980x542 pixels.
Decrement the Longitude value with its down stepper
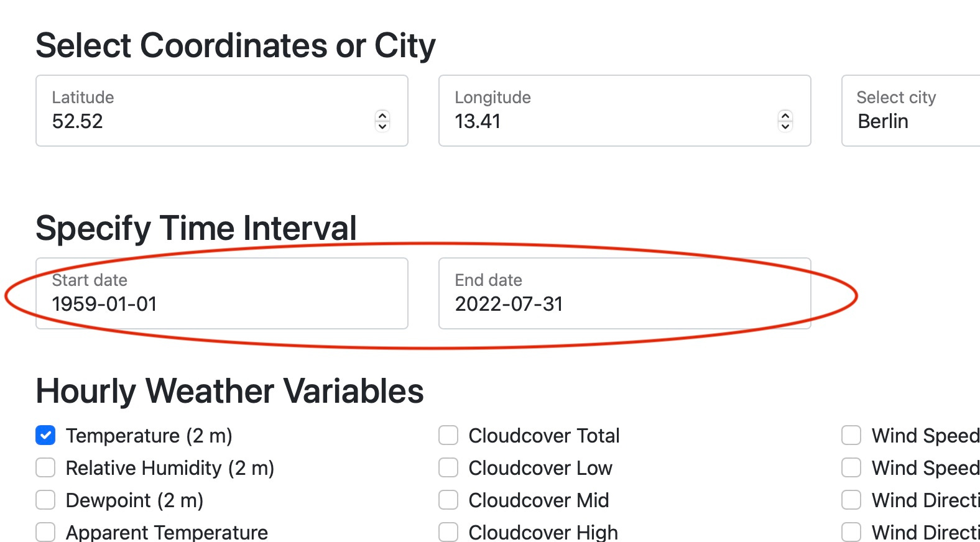[x=785, y=126]
